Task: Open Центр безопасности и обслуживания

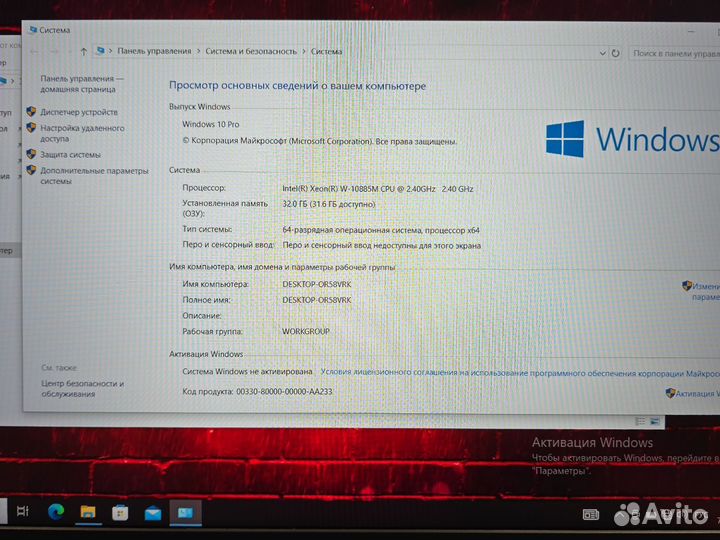Action: coord(83,388)
